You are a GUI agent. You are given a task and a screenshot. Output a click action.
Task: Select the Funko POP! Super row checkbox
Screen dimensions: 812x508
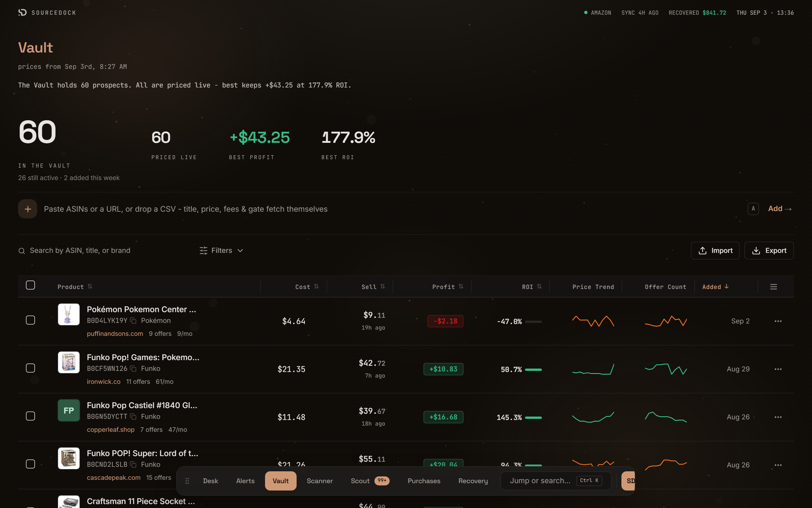pyautogui.click(x=30, y=464)
